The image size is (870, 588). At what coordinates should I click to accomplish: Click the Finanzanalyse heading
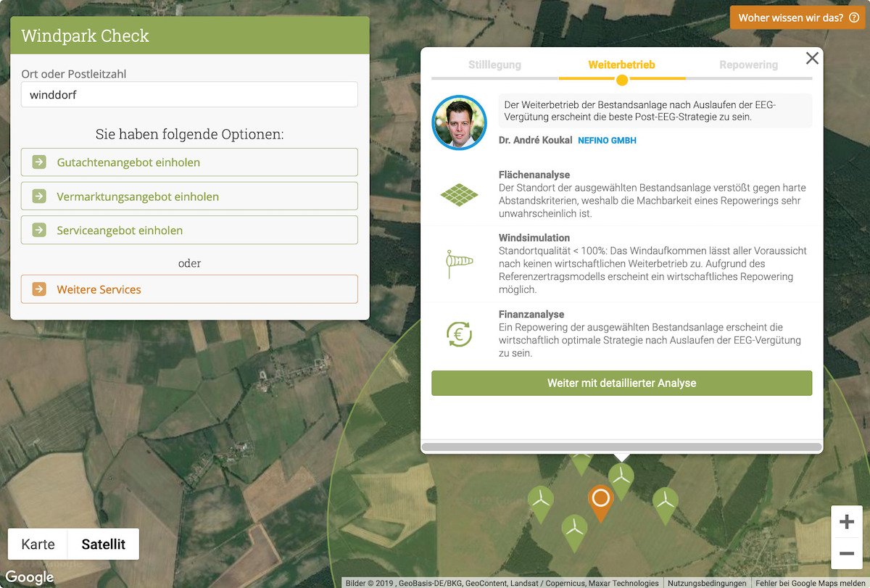pyautogui.click(x=531, y=315)
